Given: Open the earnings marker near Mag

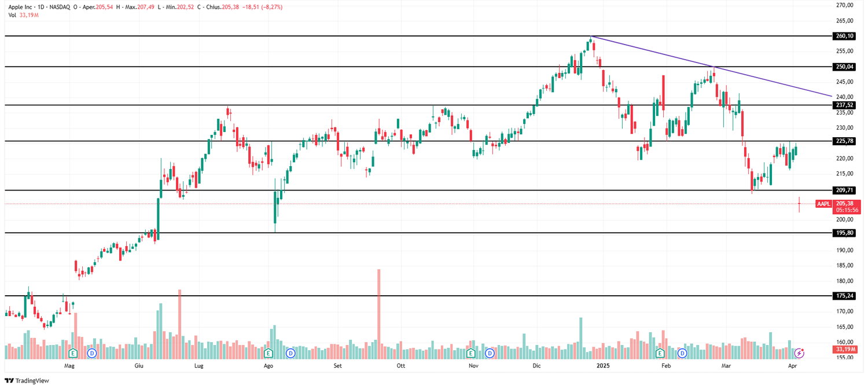Looking at the screenshot, I should [73, 353].
